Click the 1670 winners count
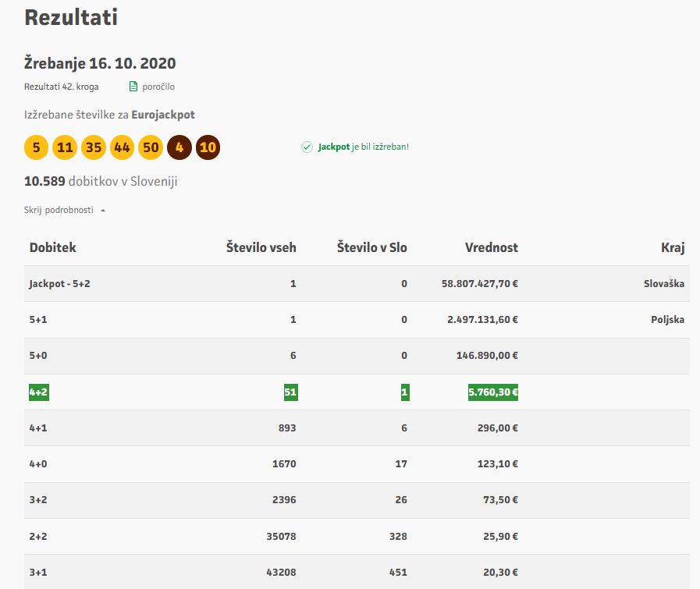Viewport: 700px width, 589px height. 284,464
